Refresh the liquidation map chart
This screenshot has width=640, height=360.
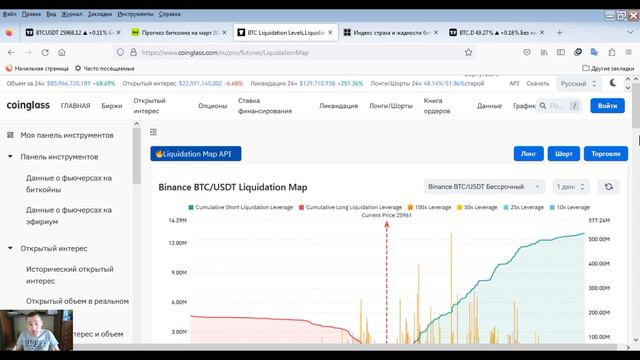tap(609, 187)
